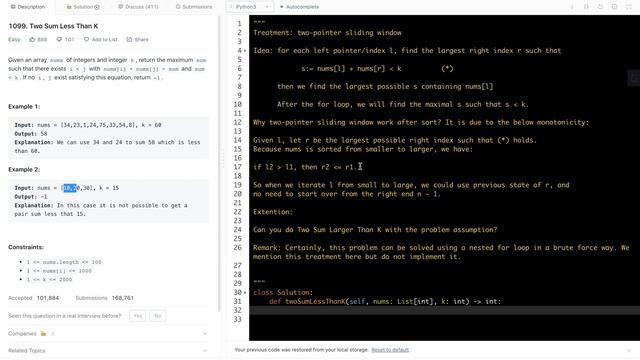Viewport: 640px width, 360px height.
Task: Click the problem title Two Sum Less Than K
Action: tap(53, 26)
